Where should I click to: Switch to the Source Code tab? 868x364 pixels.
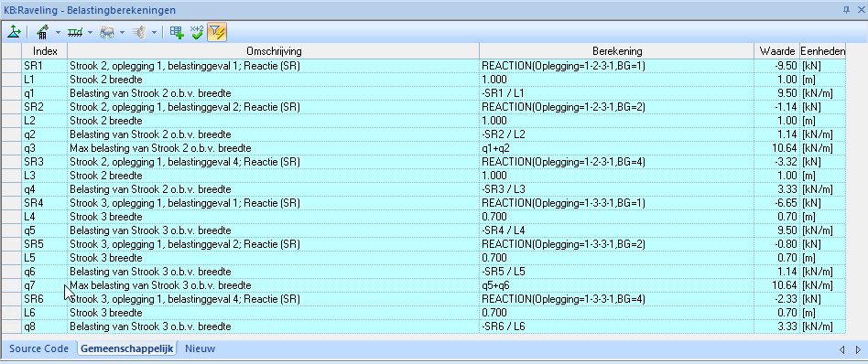38,348
